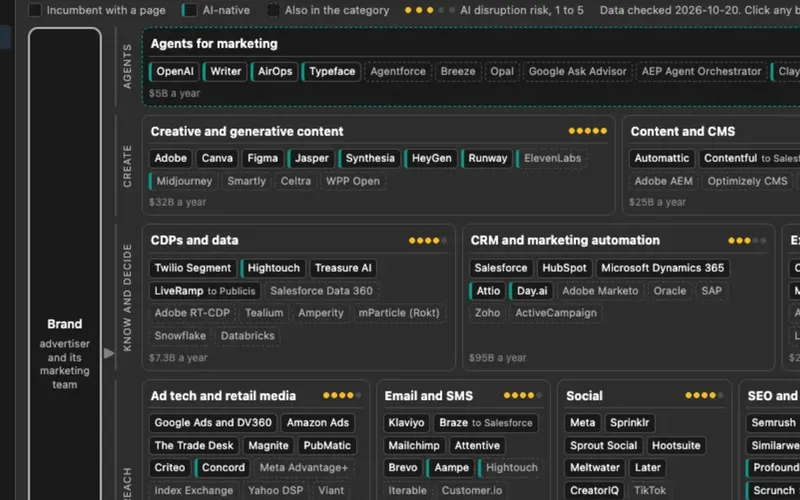800x500 pixels.
Task: Open the OpenAI chip in Agents for marketing
Action: (174, 71)
